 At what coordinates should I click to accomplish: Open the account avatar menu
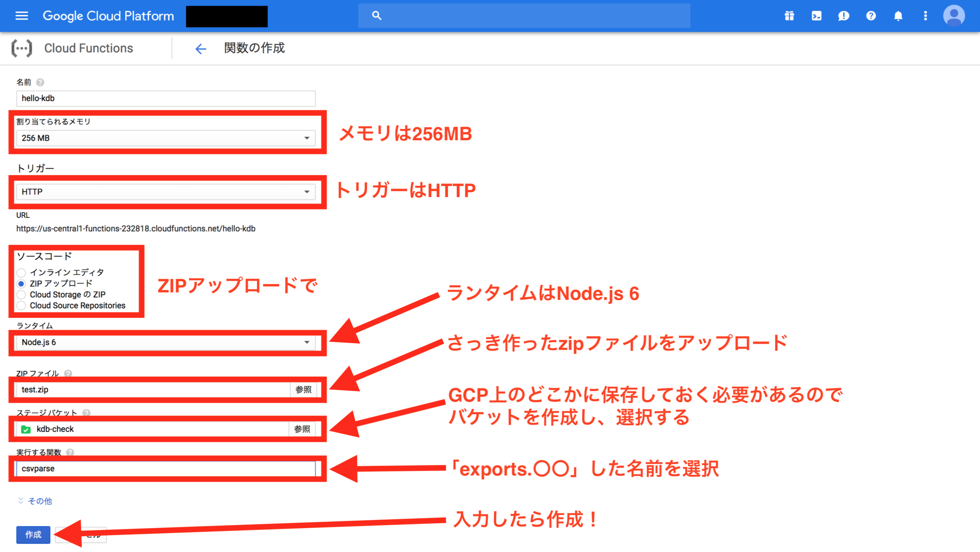click(954, 16)
